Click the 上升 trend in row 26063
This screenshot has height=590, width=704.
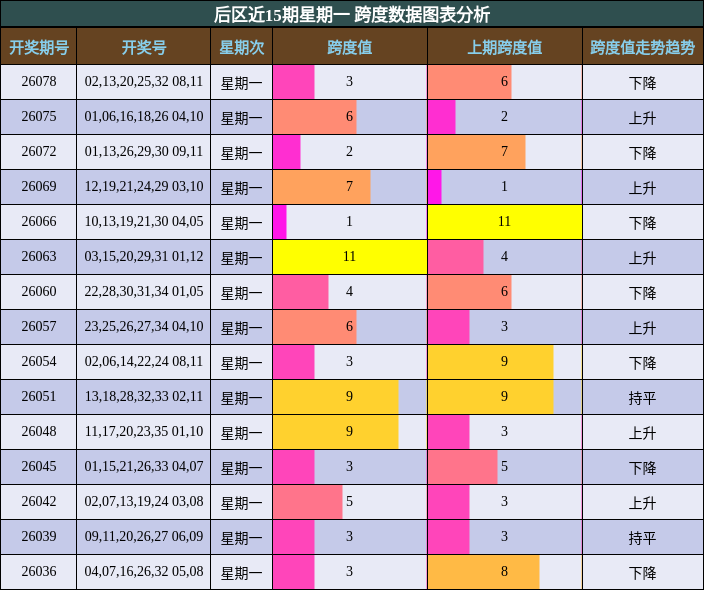click(642, 258)
